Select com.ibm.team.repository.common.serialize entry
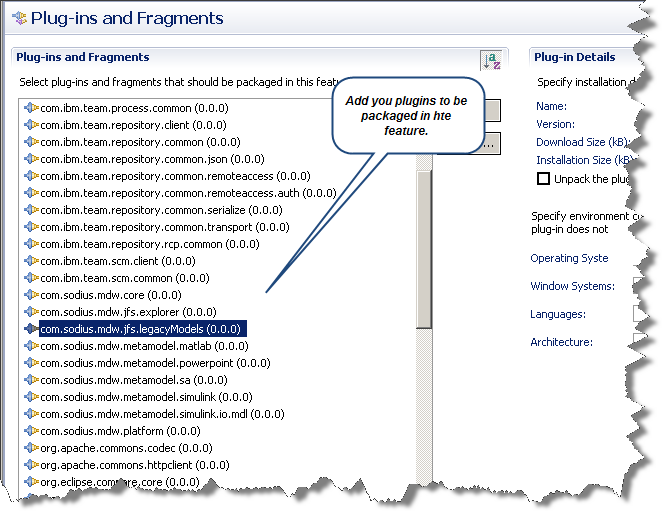Screen dimensions: 662x511 point(161,210)
